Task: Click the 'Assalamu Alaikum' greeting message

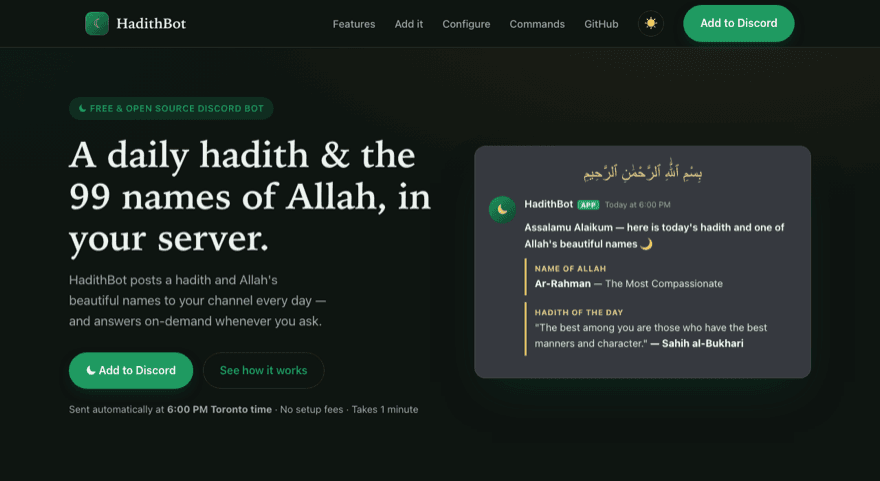Action: (654, 236)
